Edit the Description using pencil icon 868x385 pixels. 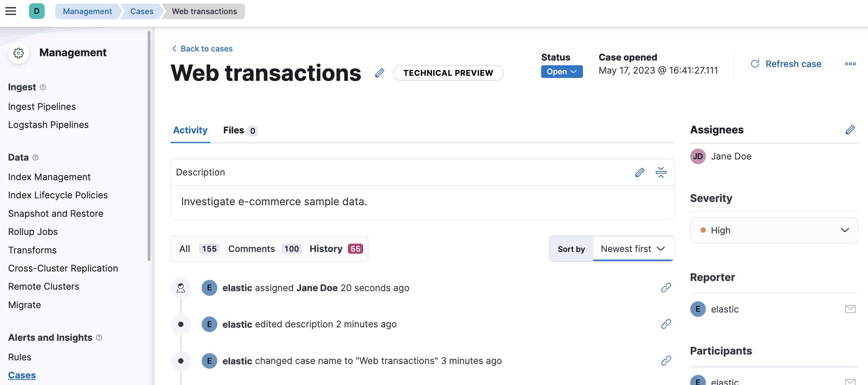click(640, 173)
